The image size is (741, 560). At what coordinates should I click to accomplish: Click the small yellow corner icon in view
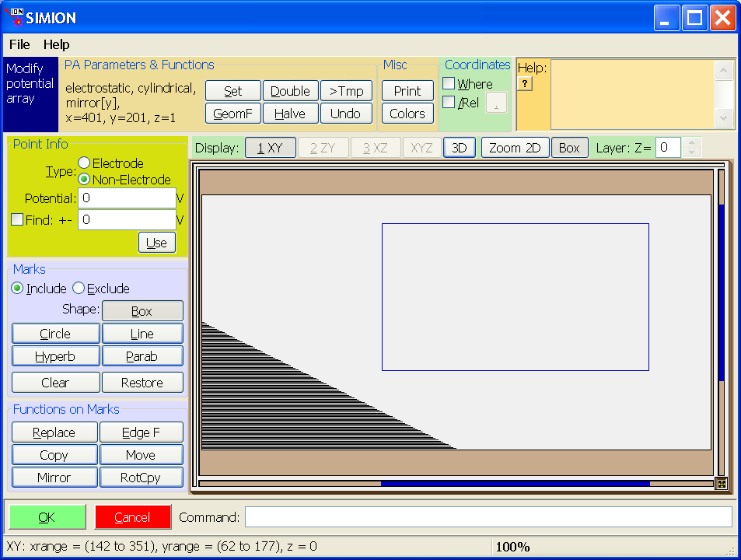tap(722, 484)
